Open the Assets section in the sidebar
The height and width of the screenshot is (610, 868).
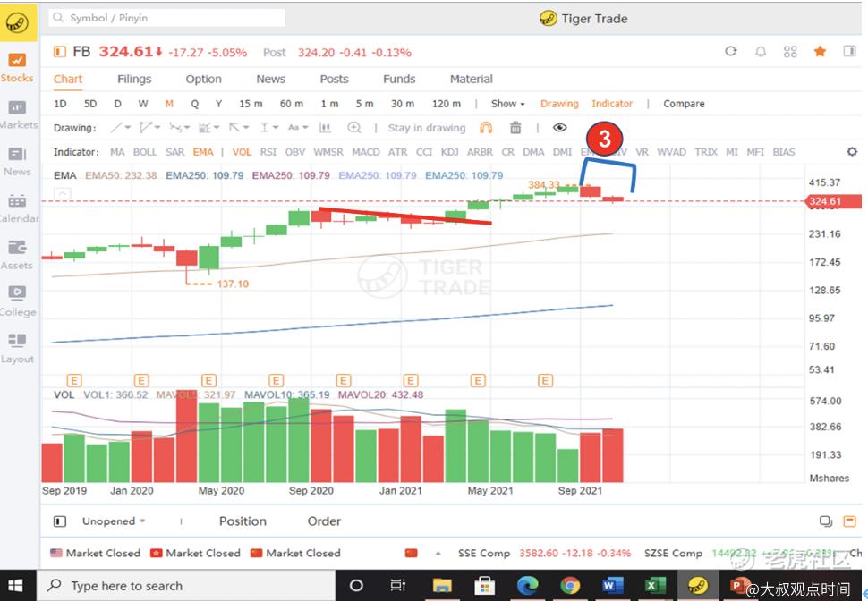pos(17,255)
